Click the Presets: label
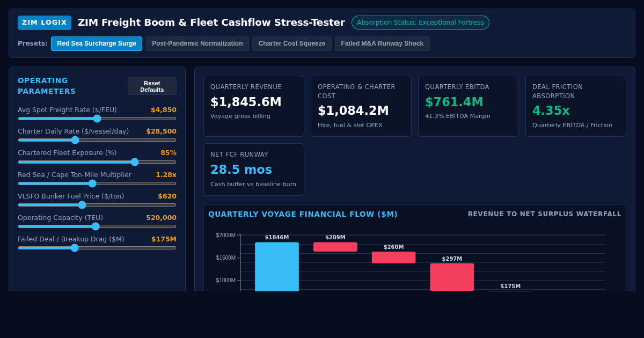Image resolution: width=644 pixels, height=338 pixels. (33, 43)
